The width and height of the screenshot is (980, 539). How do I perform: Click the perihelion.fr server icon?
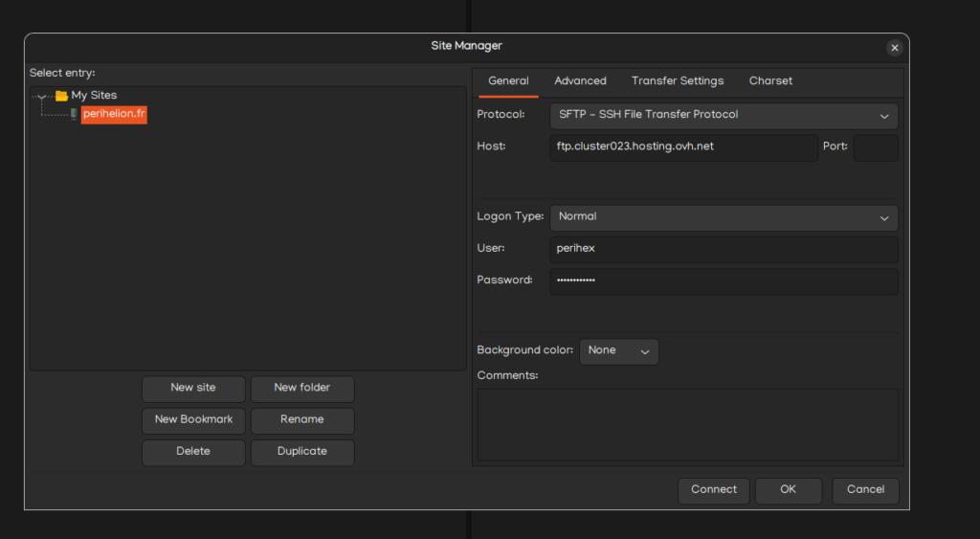click(x=74, y=115)
